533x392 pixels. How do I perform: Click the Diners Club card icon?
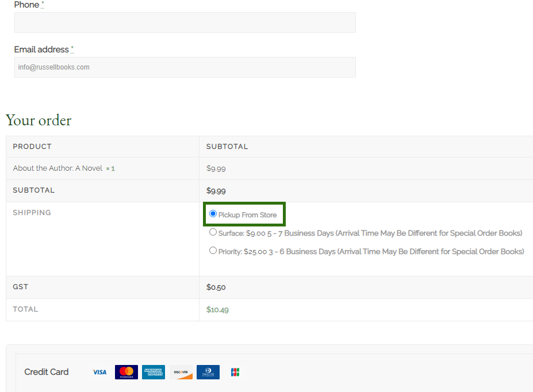pyautogui.click(x=208, y=372)
